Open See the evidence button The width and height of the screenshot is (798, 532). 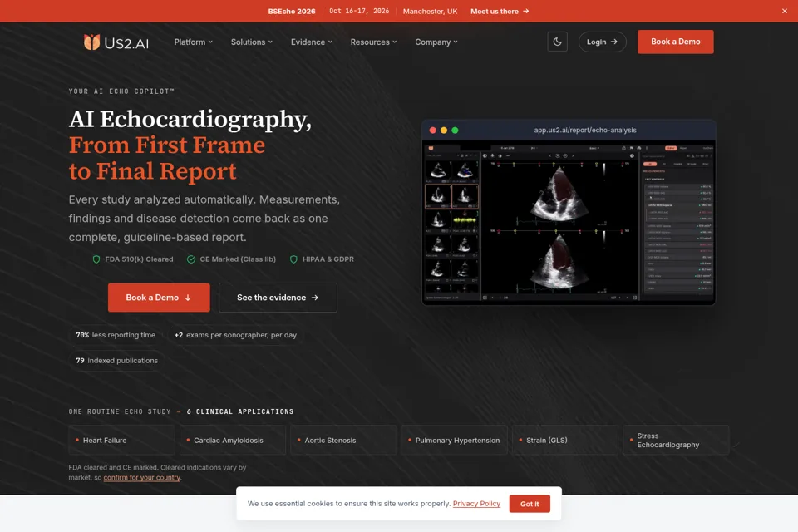tap(278, 298)
